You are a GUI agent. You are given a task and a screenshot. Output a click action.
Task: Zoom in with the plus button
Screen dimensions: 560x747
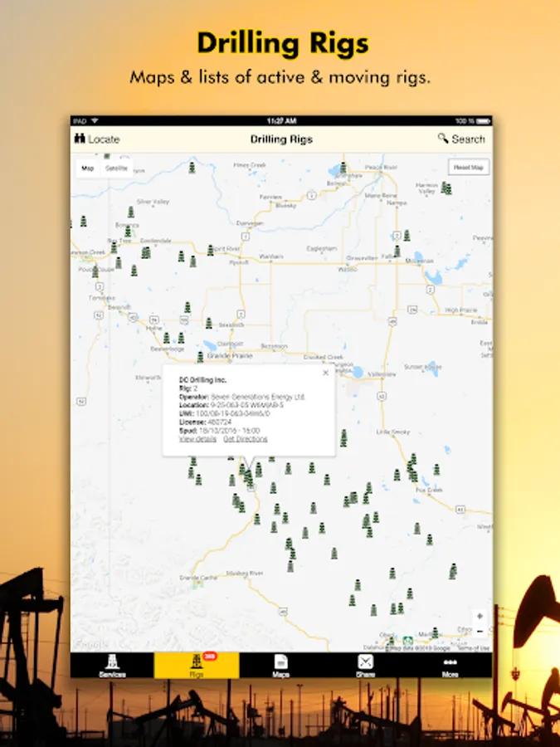click(x=480, y=617)
